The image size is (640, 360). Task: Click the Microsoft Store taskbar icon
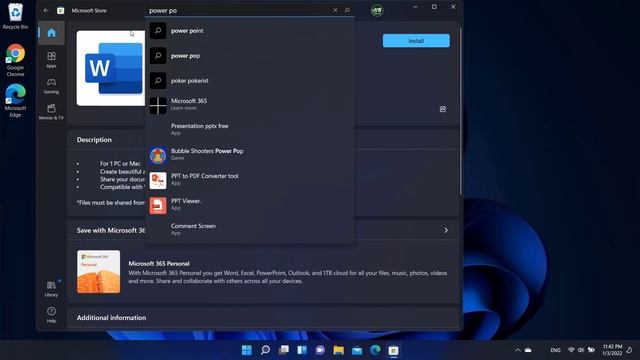(x=393, y=350)
